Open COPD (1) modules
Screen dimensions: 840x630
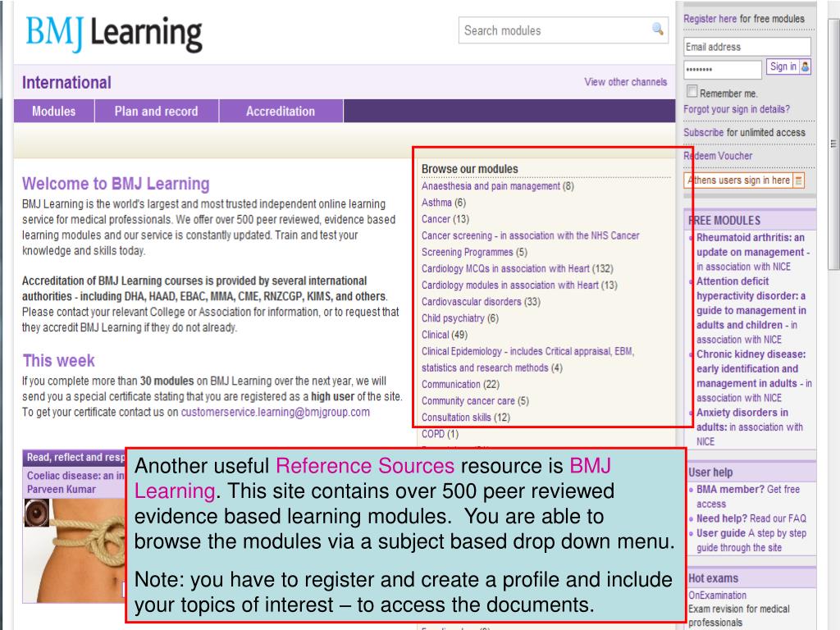(x=440, y=434)
